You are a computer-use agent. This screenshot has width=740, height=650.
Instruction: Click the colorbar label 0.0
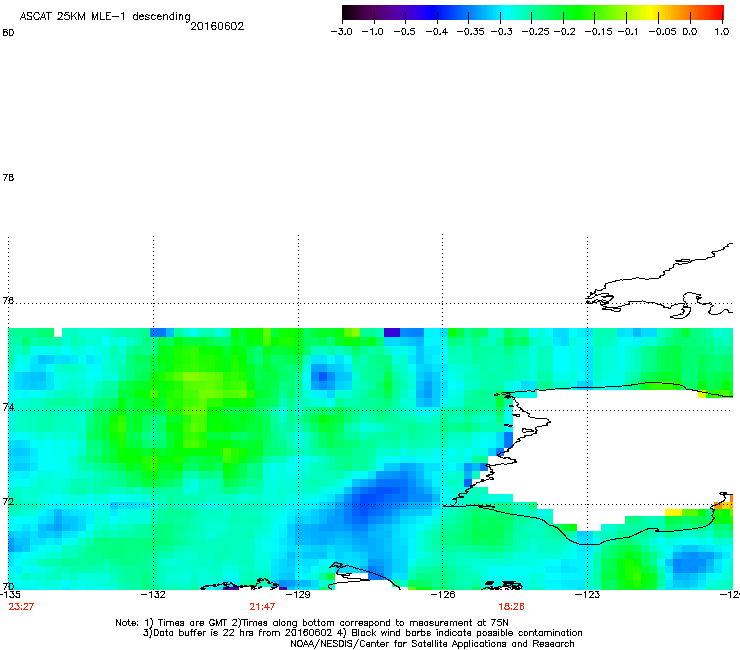[690, 32]
